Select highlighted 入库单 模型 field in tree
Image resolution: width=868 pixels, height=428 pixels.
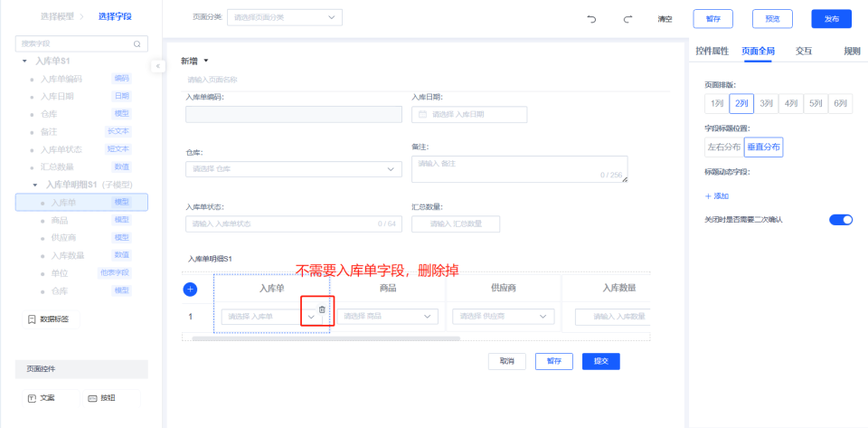tap(81, 202)
